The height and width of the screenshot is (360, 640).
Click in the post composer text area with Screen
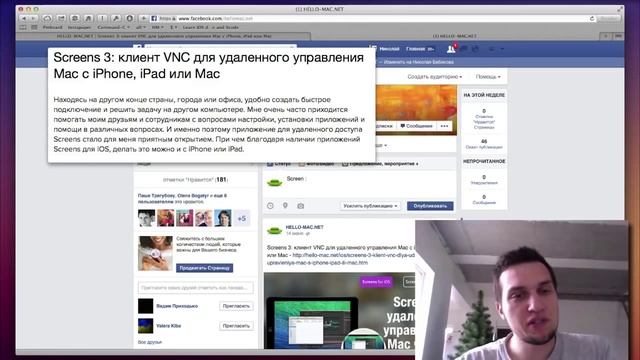pos(359,184)
